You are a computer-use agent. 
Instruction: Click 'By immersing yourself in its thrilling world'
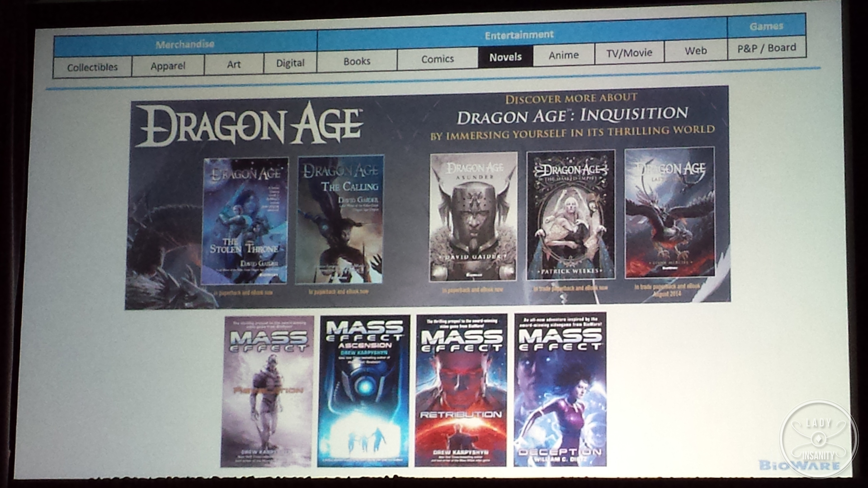(x=572, y=133)
